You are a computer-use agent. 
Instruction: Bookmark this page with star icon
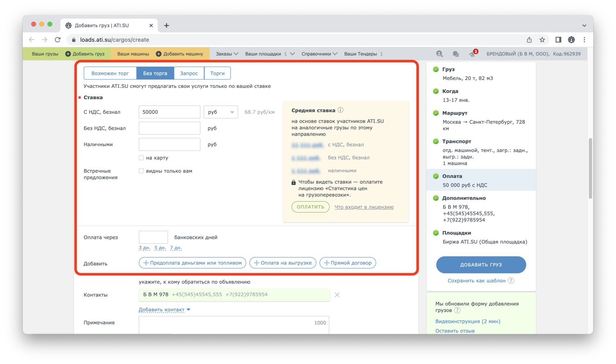[542, 40]
